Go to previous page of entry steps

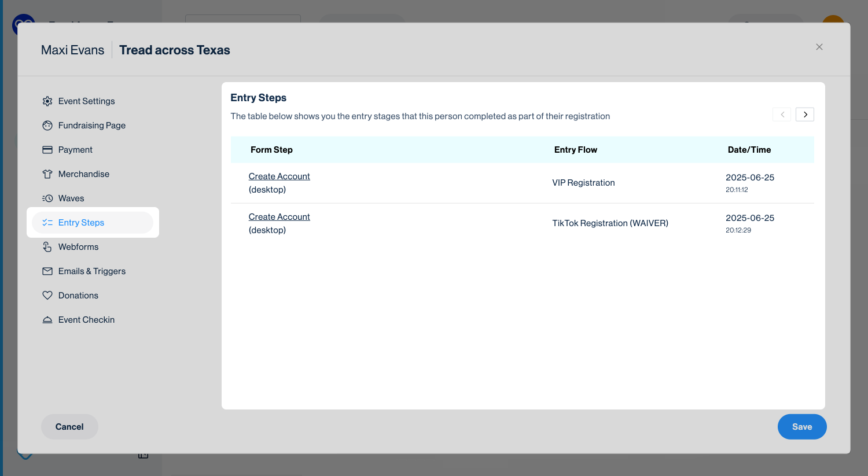point(782,115)
